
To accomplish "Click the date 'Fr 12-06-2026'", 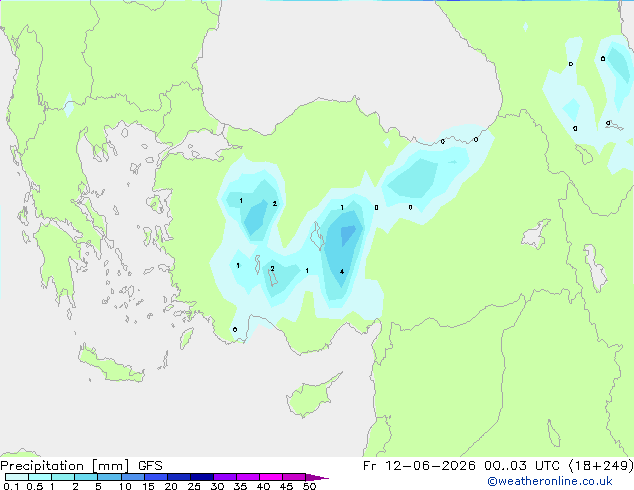I will click(419, 466).
